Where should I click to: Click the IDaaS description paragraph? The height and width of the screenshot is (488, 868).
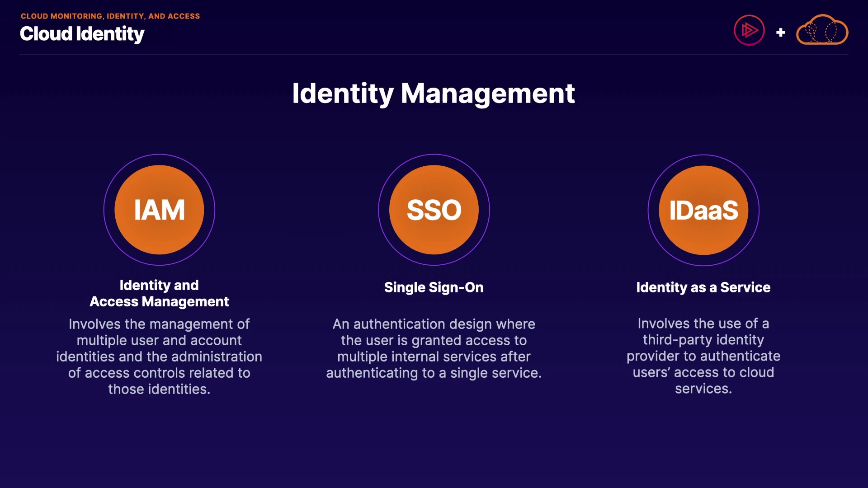(703, 356)
